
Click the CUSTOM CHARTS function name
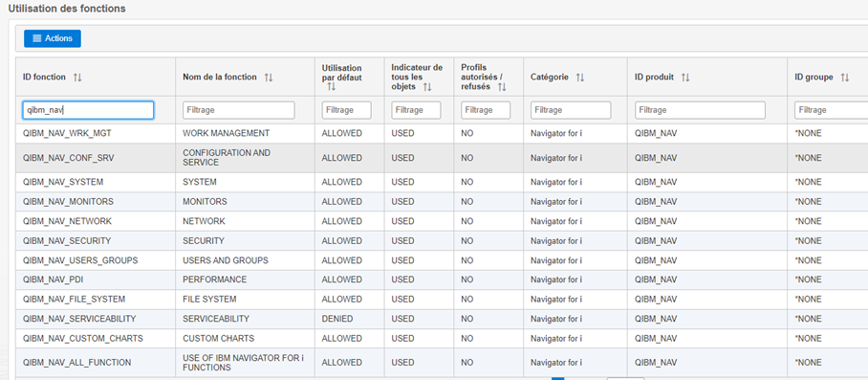coord(219,339)
